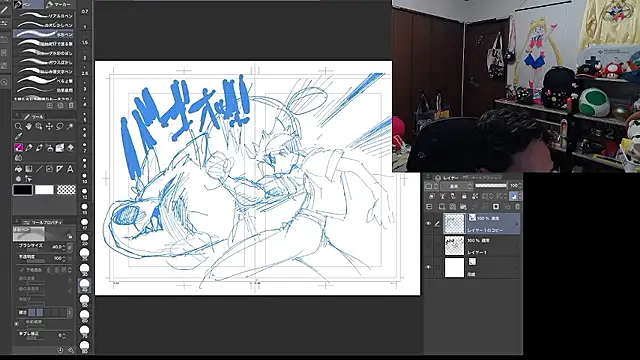Click the 手ブレ補正 stabilization stepper
The width and height of the screenshot is (640, 360).
pos(64,336)
